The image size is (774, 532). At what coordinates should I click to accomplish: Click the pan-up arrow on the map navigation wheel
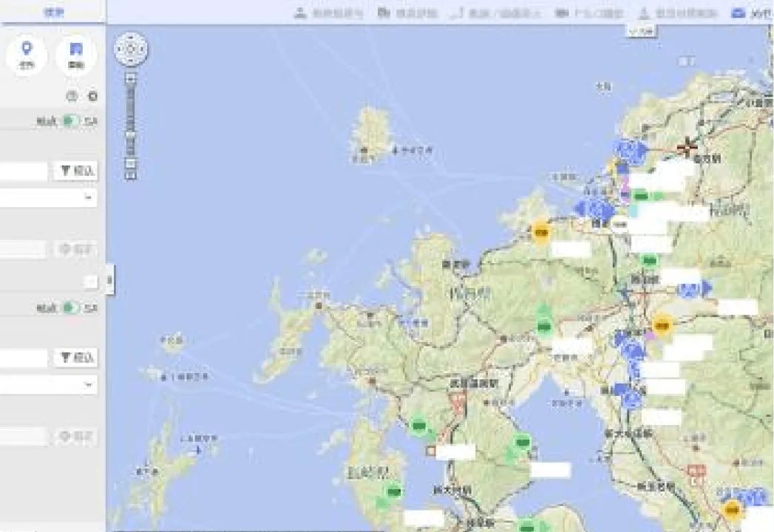[131, 38]
